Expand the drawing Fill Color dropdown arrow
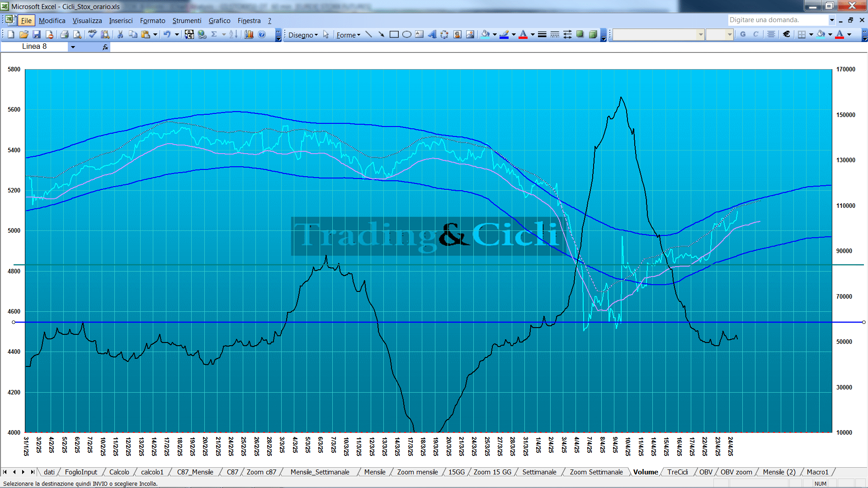Viewport: 868px width, 488px height. coord(494,34)
